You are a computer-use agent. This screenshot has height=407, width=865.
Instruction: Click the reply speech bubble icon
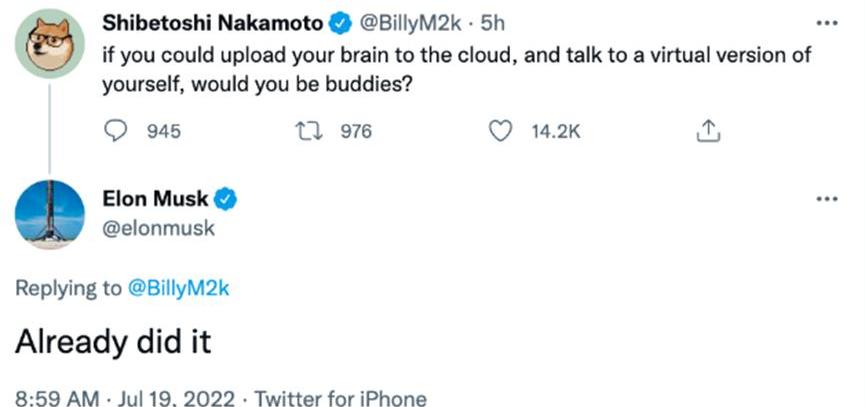117,131
